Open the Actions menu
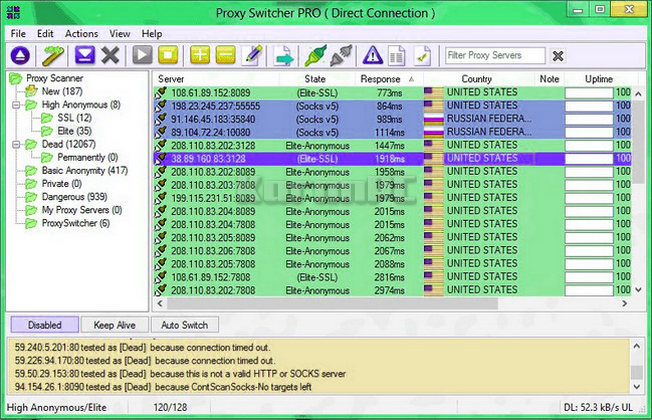Image resolution: width=652 pixels, height=420 pixels. tap(82, 34)
